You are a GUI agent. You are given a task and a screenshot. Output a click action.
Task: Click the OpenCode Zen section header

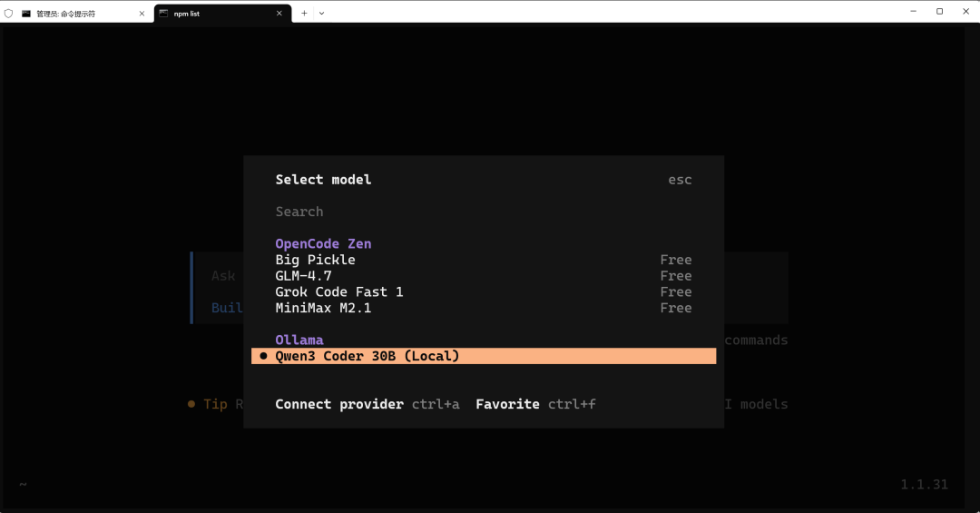(323, 243)
